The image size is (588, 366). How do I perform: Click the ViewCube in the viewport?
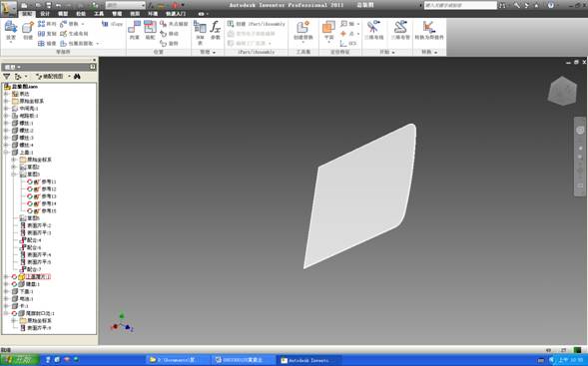click(x=562, y=91)
